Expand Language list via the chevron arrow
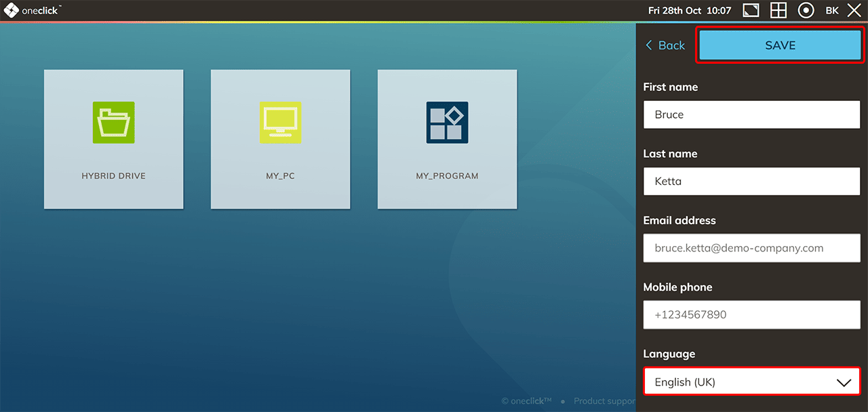Image resolution: width=868 pixels, height=412 pixels. point(844,382)
